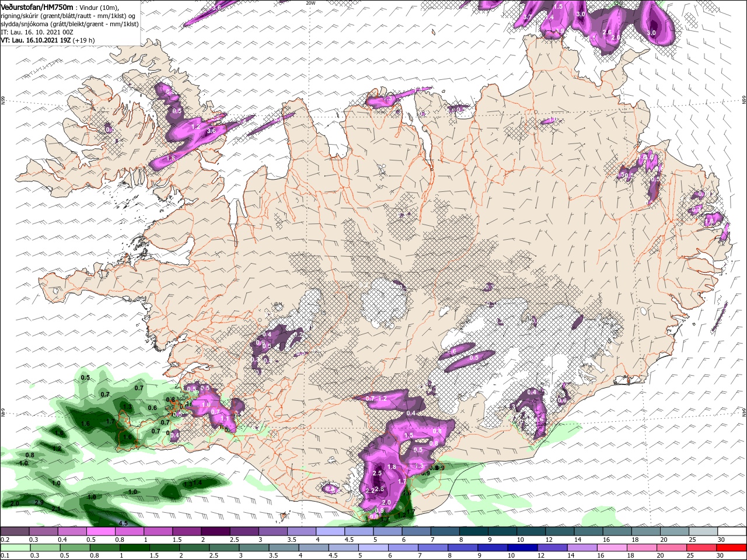Pick the 6 swatch in top snow scale
The height and width of the screenshot is (560, 747).
tap(416, 531)
